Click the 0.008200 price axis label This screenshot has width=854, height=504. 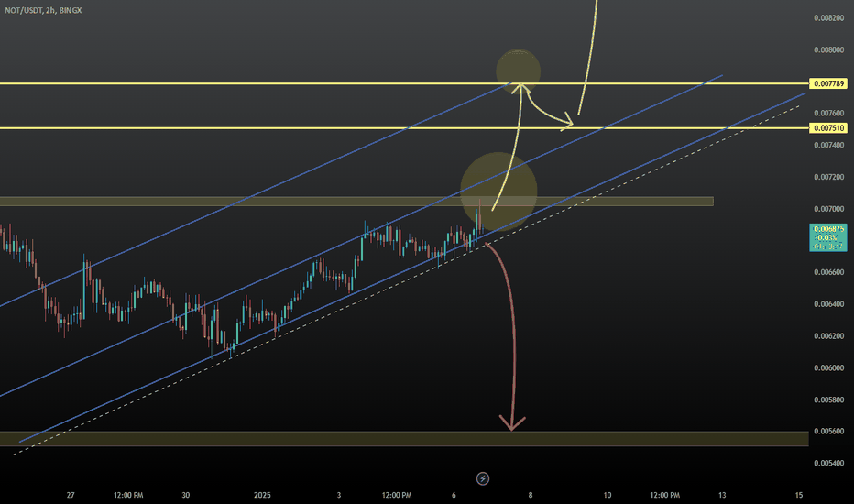point(828,18)
